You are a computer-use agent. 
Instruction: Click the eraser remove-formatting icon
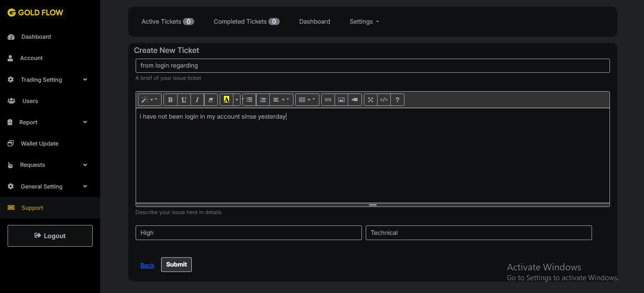point(211,100)
